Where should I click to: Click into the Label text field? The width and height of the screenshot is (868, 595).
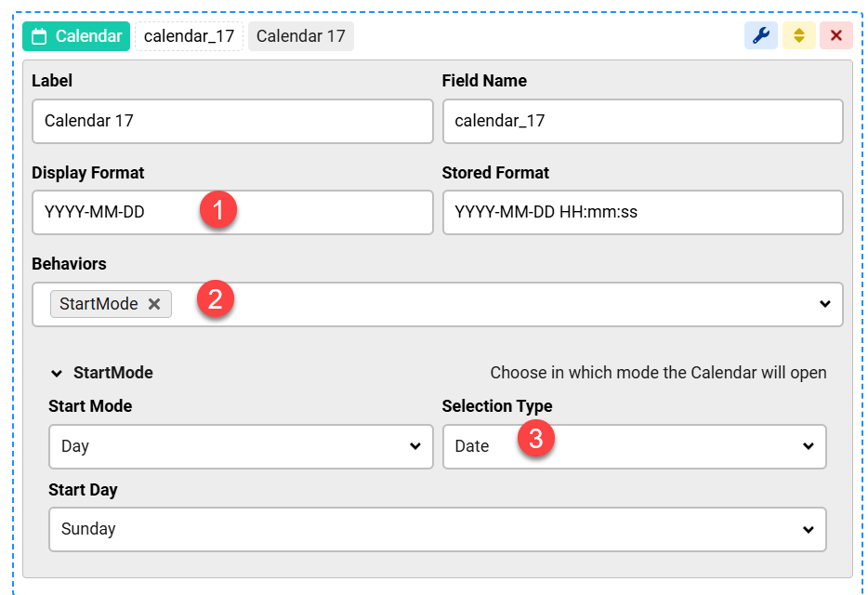click(x=232, y=121)
